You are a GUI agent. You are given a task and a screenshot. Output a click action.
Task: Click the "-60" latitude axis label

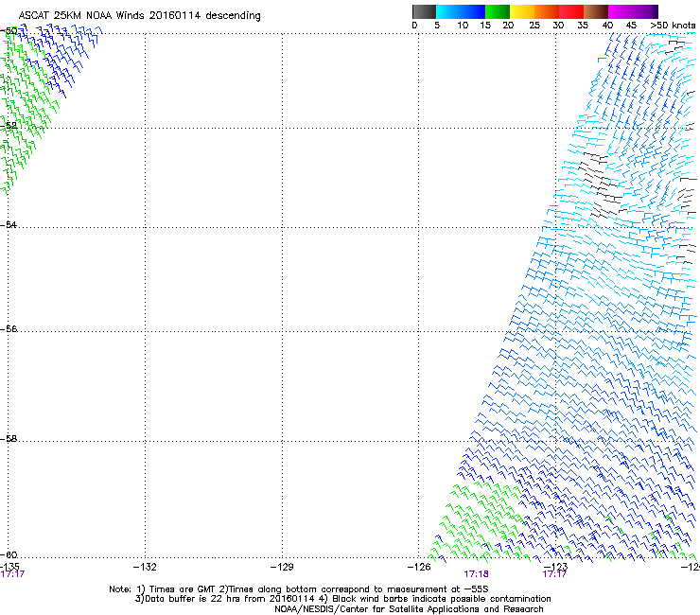tap(9, 554)
